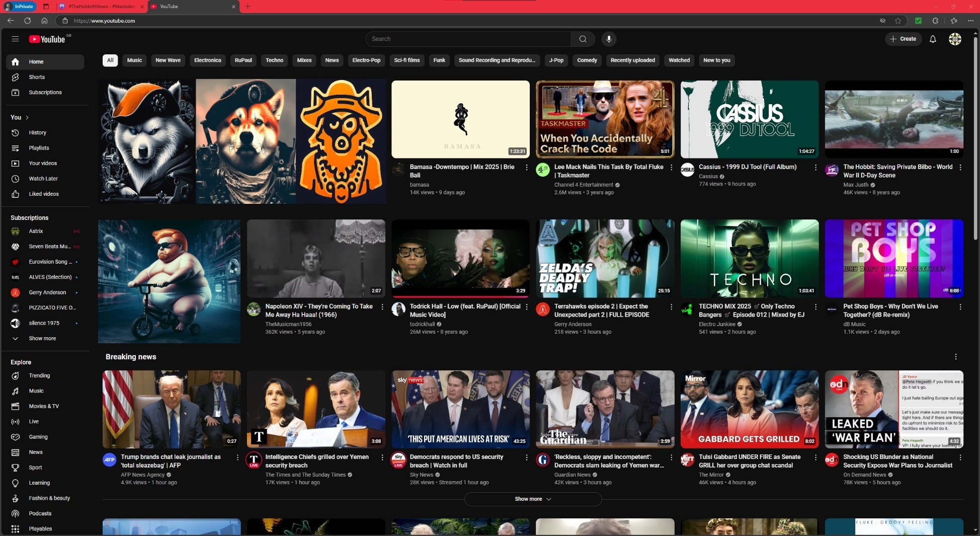Image resolution: width=980 pixels, height=536 pixels.
Task: Expand the You section chevron
Action: (27, 117)
